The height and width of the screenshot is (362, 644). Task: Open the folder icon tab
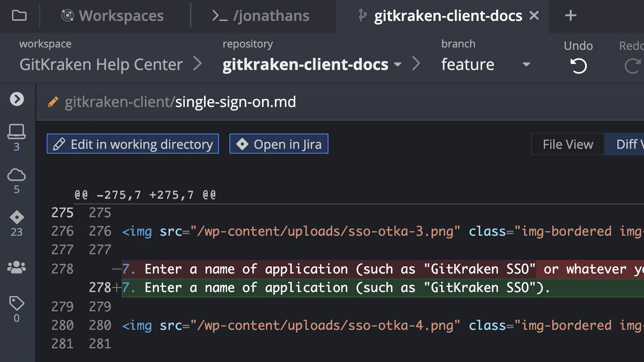(19, 16)
